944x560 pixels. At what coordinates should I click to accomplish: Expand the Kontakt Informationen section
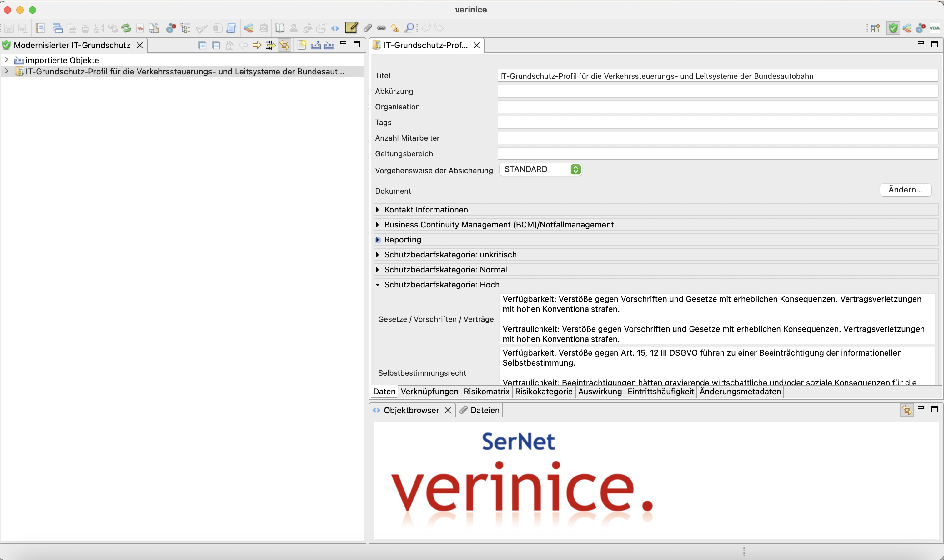tap(378, 209)
